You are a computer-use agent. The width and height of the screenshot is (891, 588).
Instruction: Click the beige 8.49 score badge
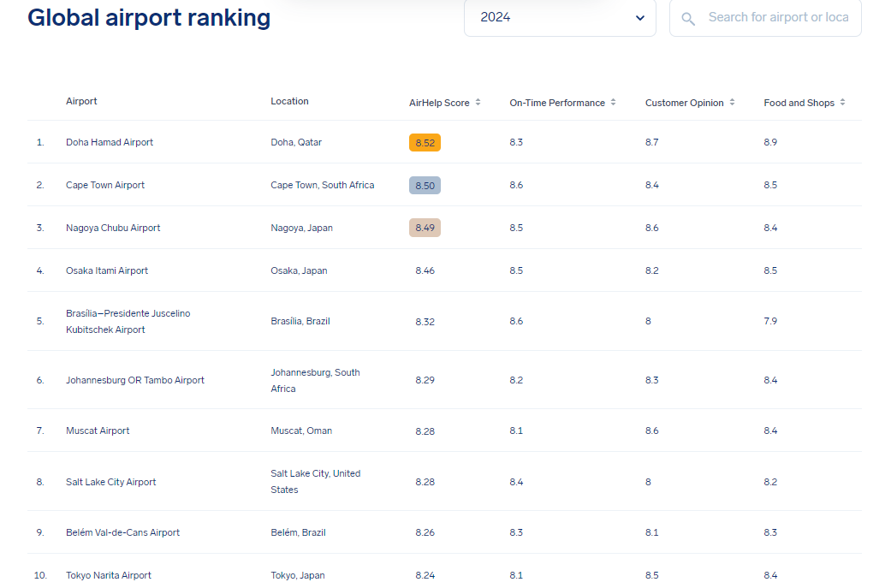point(425,228)
